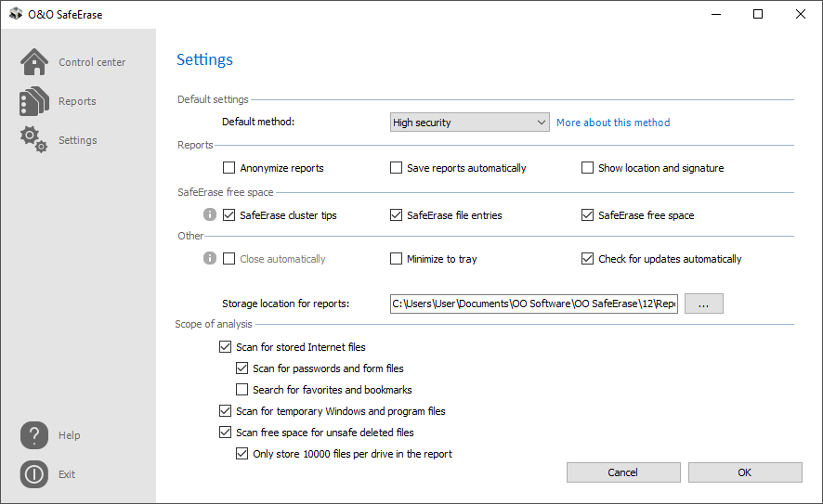Click info icon beside Close automatically
This screenshot has height=504, width=823.
(210, 258)
